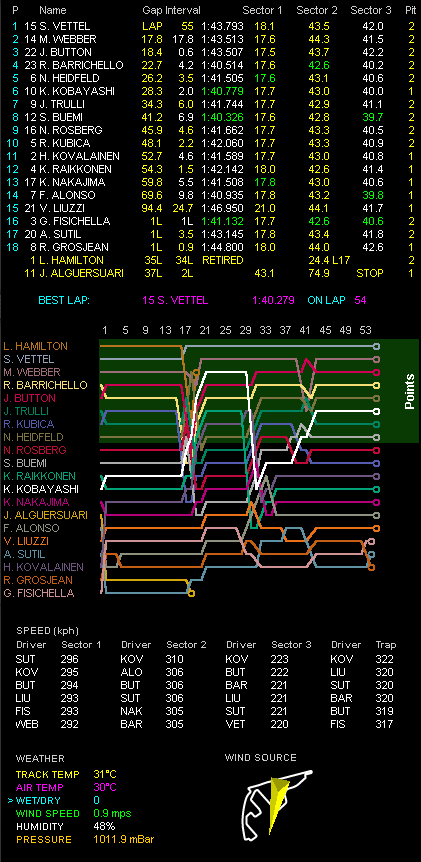
Task: Select Sutil's sector 1 speed 296
Action: pos(70,658)
